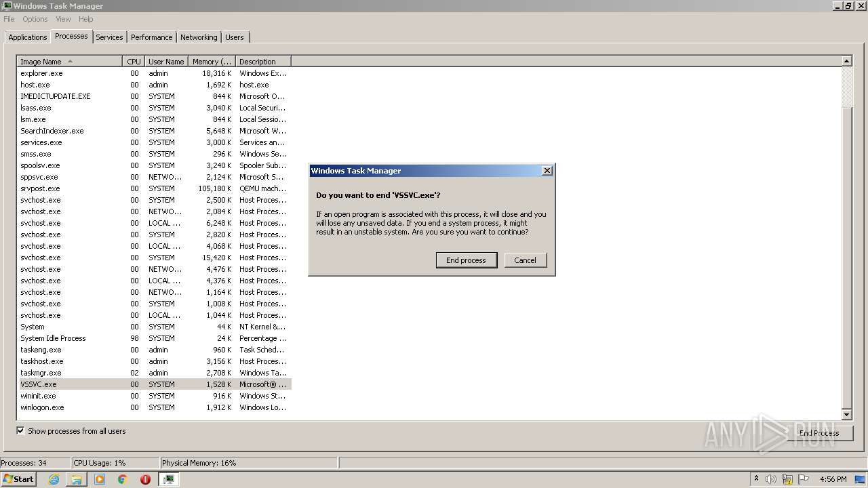The width and height of the screenshot is (868, 488).
Task: Sort by CPU column header
Action: 134,62
